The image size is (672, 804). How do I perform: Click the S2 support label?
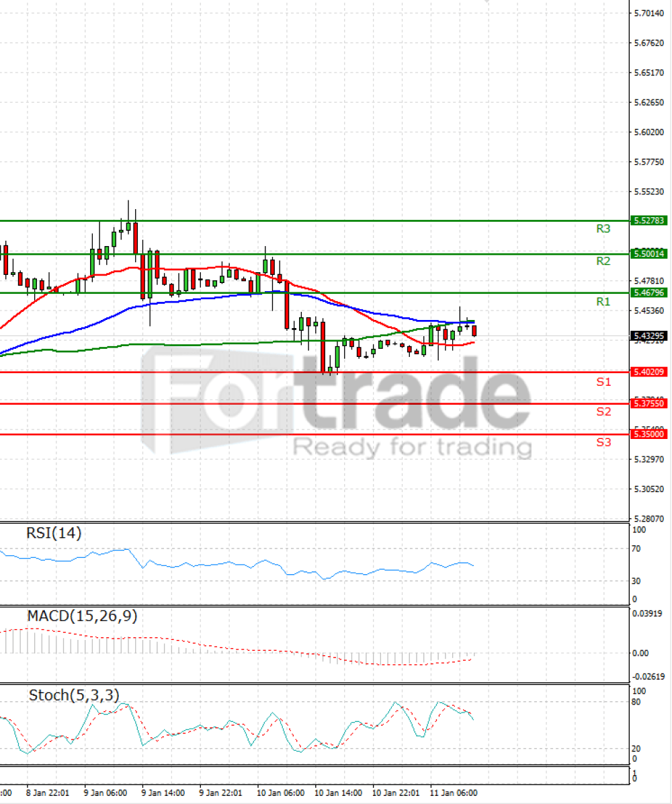click(603, 411)
